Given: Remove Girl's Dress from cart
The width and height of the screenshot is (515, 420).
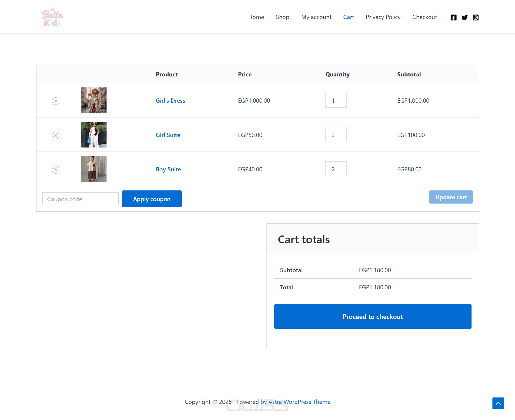Looking at the screenshot, I should click(x=56, y=101).
